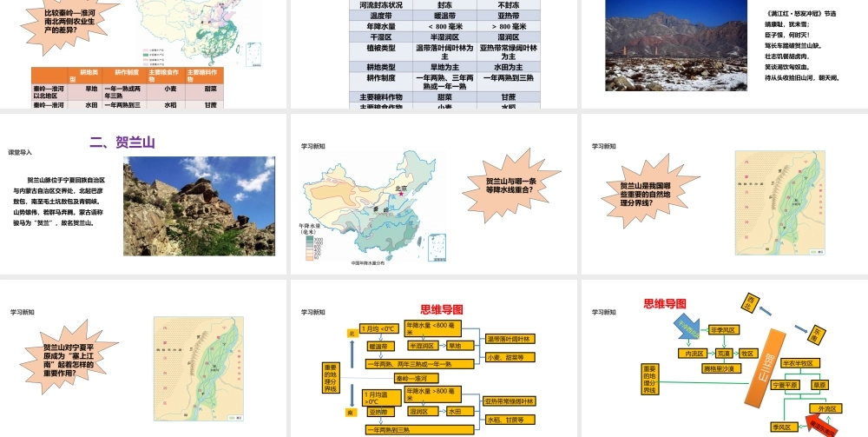Image resolution: width=868 pixels, height=437 pixels.
Task: Click the 思维导图 heading on the 秦岭—淮河 slide
Action: [442, 309]
